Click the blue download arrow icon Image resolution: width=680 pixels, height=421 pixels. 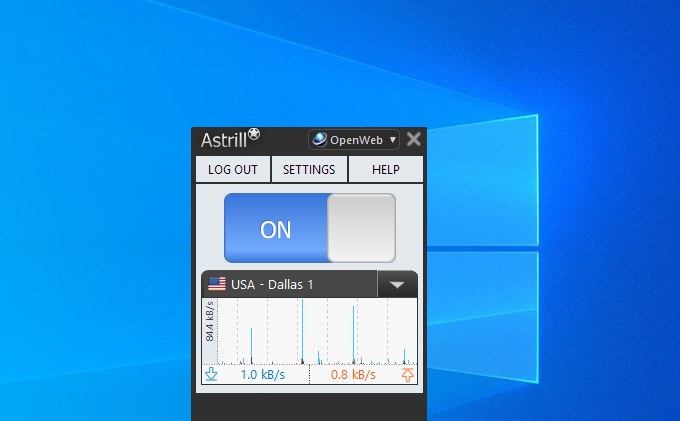tap(211, 375)
